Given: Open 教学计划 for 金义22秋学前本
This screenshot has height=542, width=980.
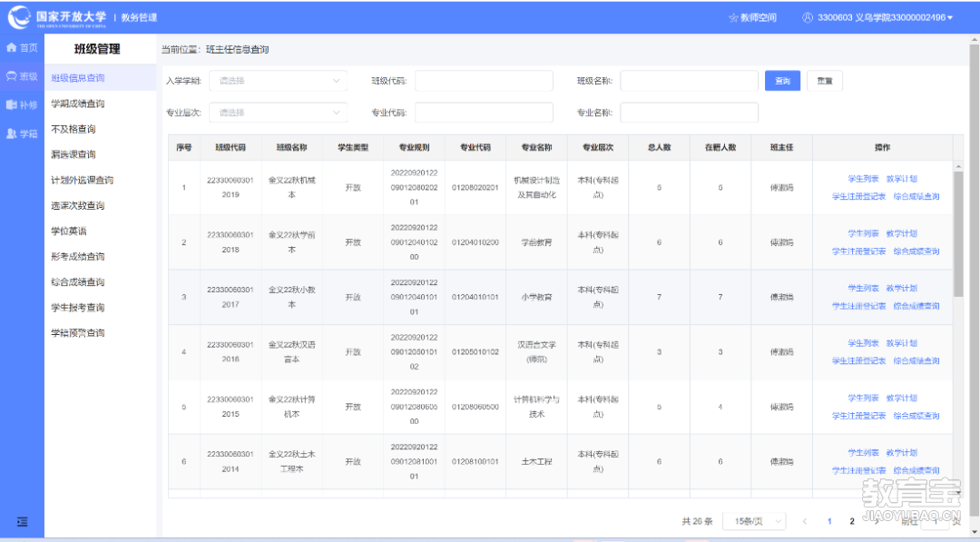Looking at the screenshot, I should (902, 233).
